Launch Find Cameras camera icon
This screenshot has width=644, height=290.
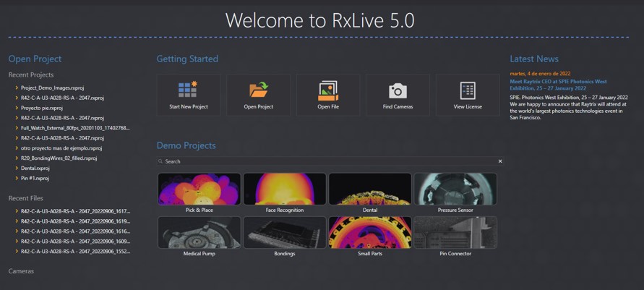pos(398,90)
